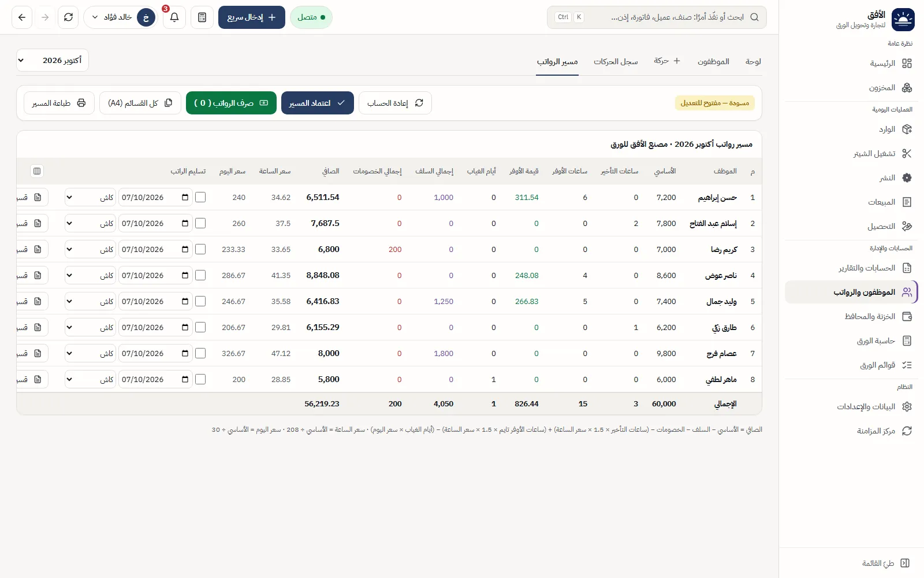Open payment method dropdown for عصام فرج
This screenshot has height=578, width=924.
(x=90, y=353)
